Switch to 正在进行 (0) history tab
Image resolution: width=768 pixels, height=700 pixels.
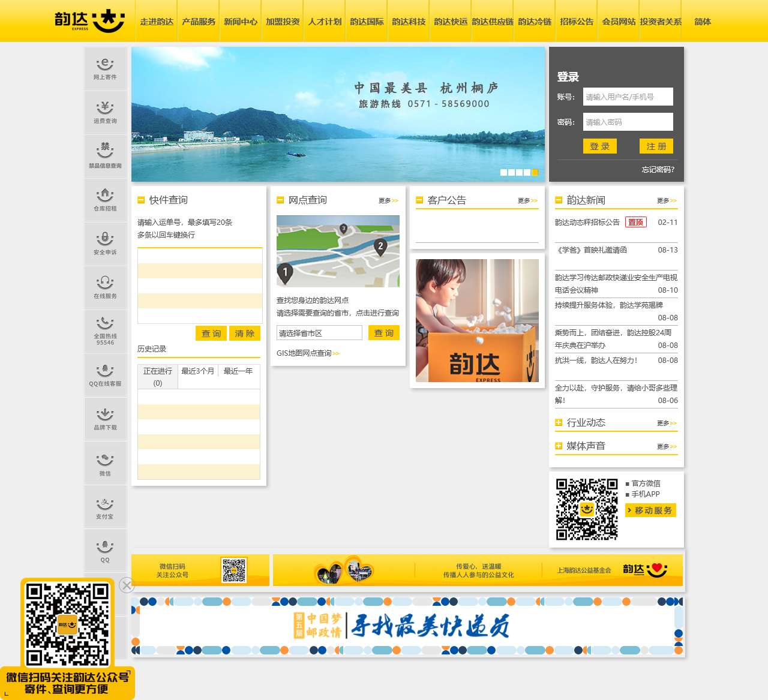coord(158,377)
